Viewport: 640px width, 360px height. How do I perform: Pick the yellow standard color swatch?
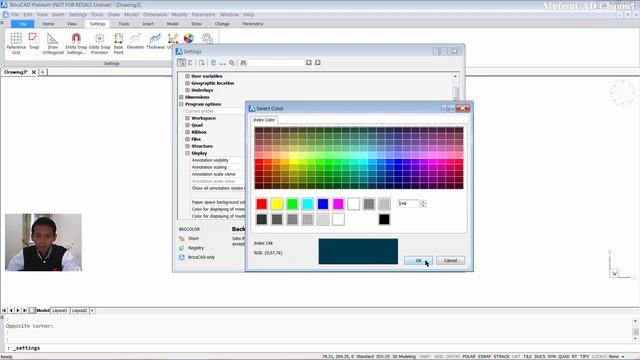[x=277, y=204]
